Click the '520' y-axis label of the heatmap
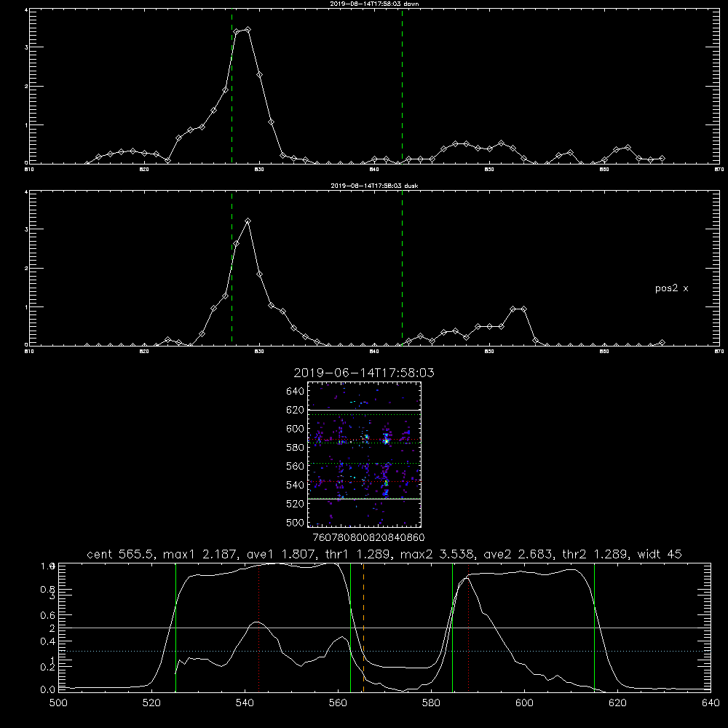Viewport: 728px width, 728px height. (295, 504)
